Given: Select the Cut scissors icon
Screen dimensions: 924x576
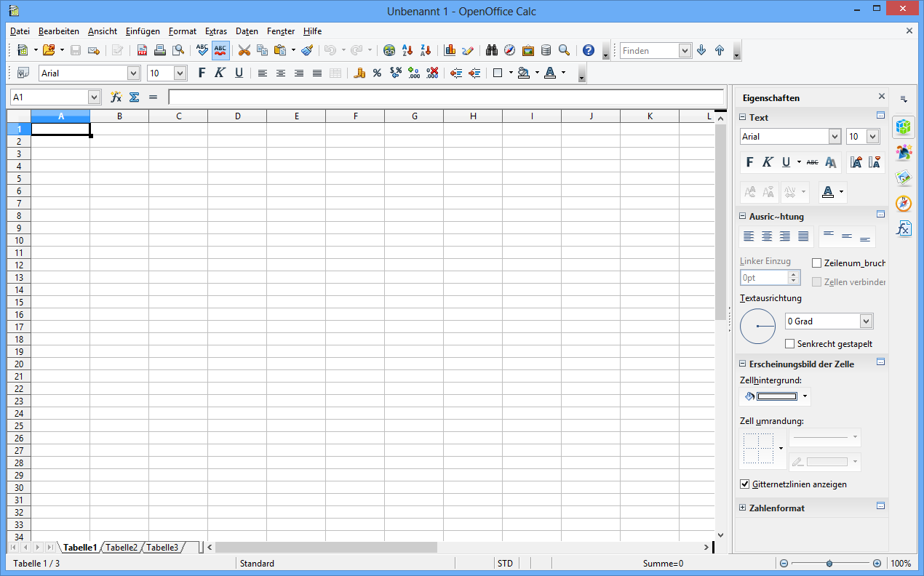Looking at the screenshot, I should (x=244, y=50).
